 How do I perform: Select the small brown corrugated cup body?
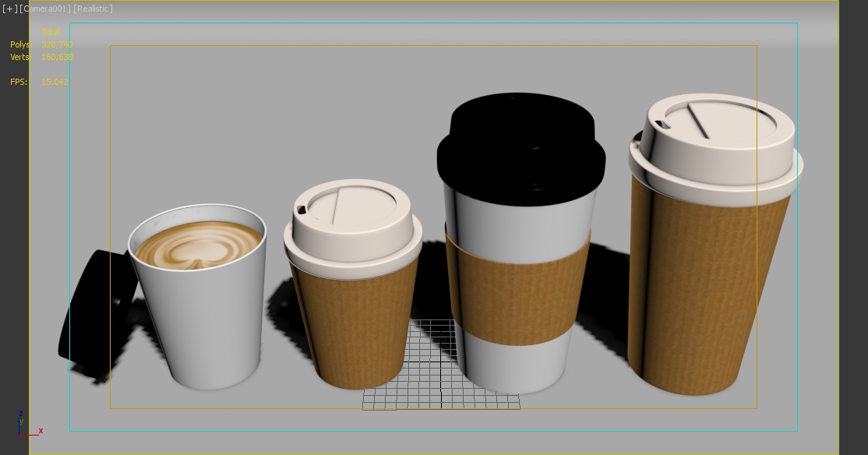(357, 327)
